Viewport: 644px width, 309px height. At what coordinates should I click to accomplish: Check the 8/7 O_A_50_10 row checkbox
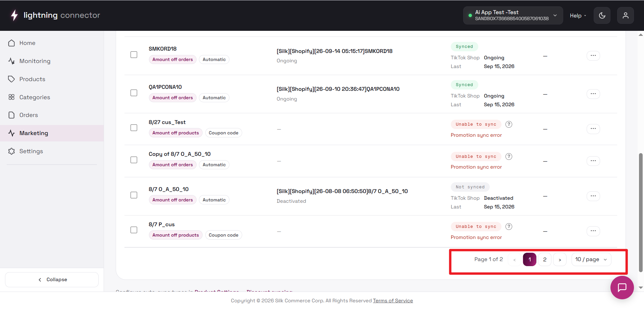click(x=134, y=195)
